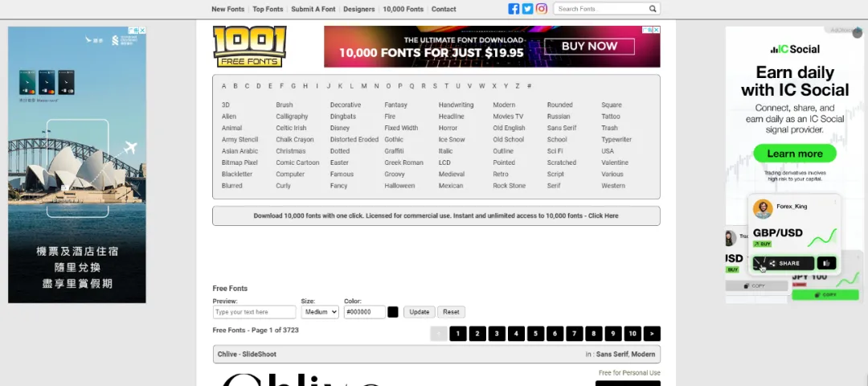Open the New Fonts menu item
This screenshot has width=868, height=386.
227,9
